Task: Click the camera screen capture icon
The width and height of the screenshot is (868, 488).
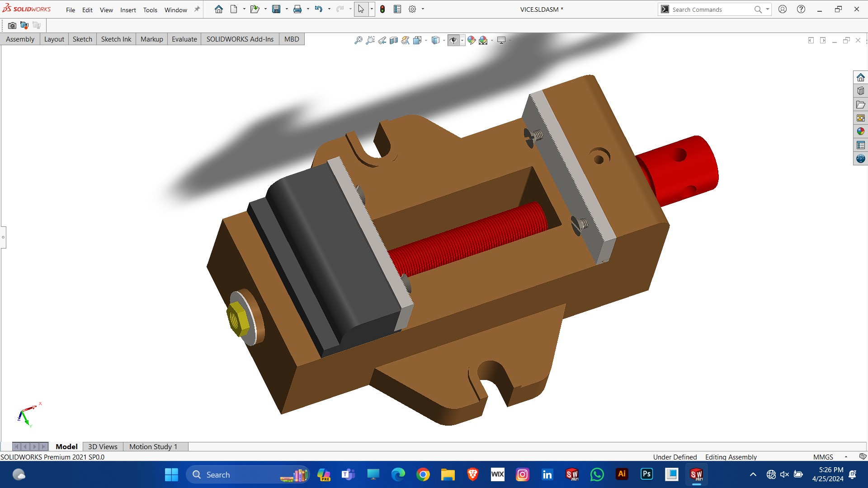Action: tap(12, 25)
